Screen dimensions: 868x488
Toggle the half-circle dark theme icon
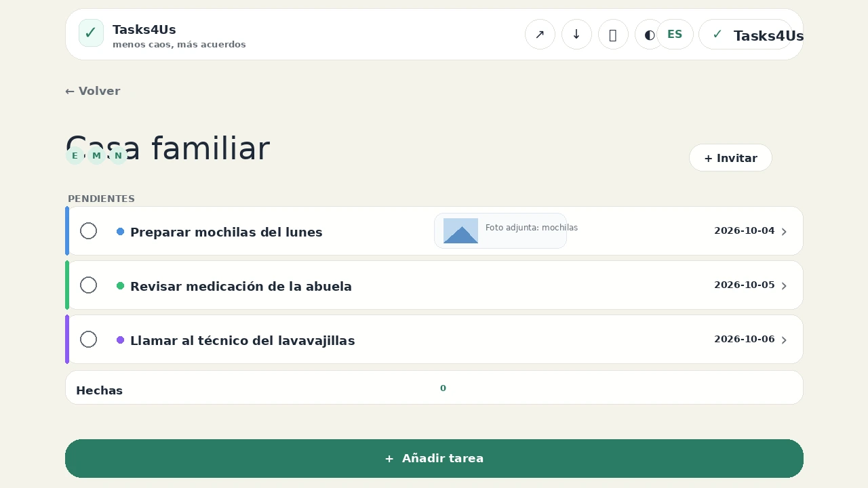[x=649, y=35]
